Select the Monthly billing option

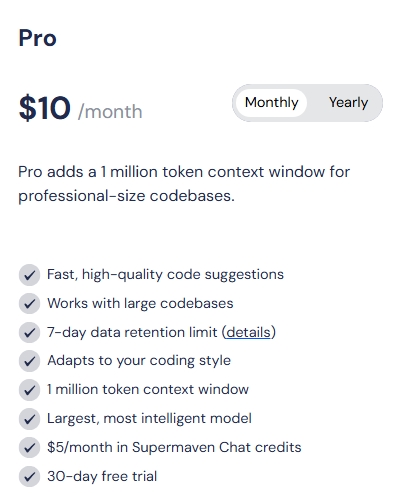tap(271, 103)
